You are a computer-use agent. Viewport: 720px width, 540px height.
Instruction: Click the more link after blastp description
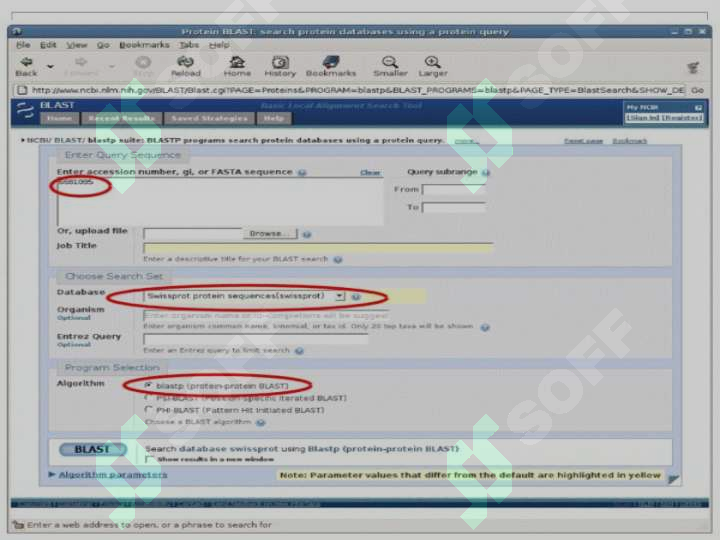click(x=465, y=141)
